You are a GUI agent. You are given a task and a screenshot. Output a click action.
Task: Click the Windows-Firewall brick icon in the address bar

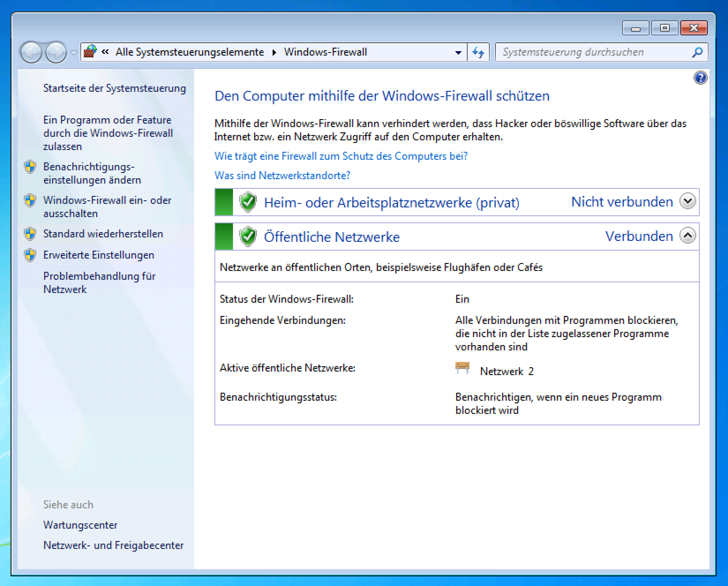[x=90, y=52]
